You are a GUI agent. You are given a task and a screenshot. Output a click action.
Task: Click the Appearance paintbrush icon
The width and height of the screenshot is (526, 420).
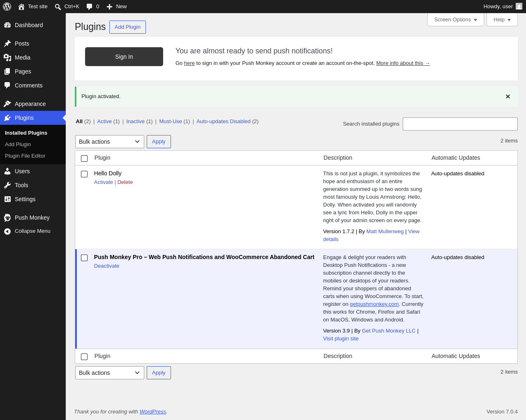(x=7, y=104)
